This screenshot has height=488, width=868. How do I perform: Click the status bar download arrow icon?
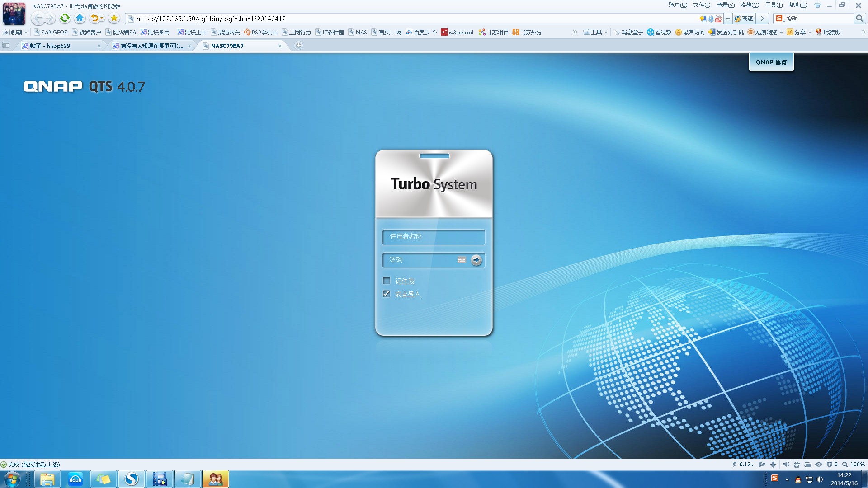click(773, 464)
